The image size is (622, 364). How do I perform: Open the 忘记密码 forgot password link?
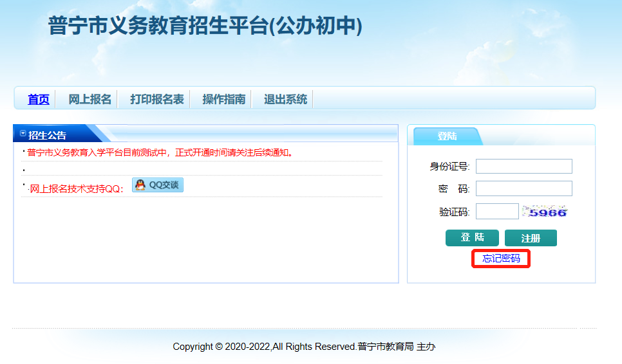[x=501, y=259]
